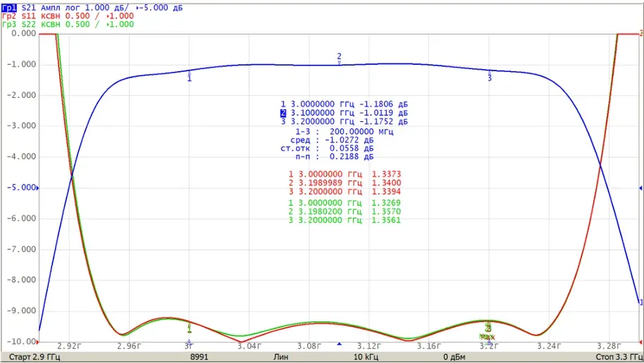Click the Лин sweep type in status bar

[281, 357]
